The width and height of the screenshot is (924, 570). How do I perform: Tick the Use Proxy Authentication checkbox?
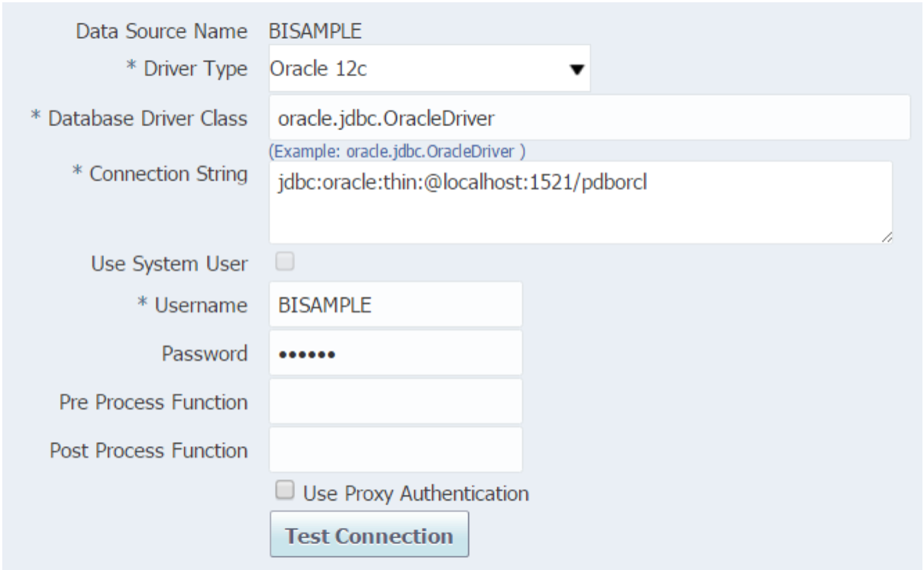[x=284, y=491]
